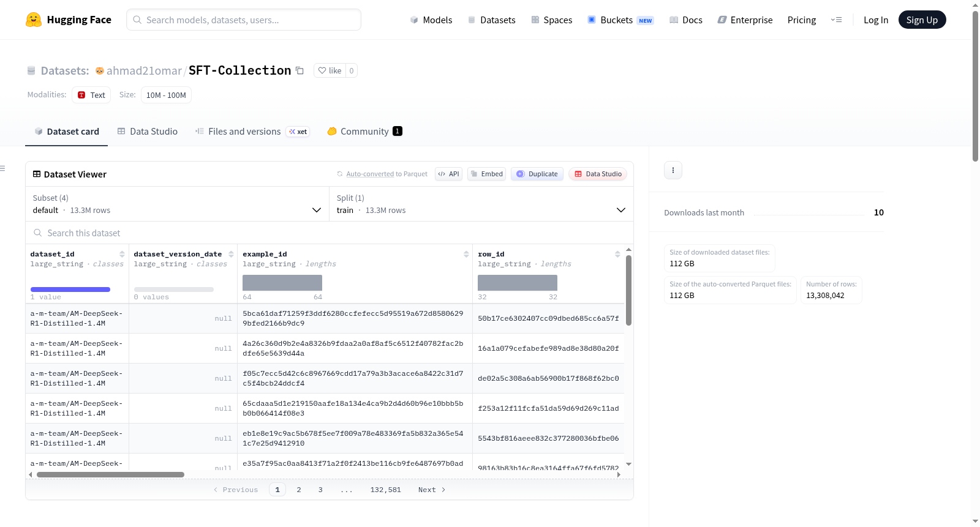This screenshot has height=527, width=980.
Task: Sort by the dataset_id column
Action: click(x=122, y=254)
